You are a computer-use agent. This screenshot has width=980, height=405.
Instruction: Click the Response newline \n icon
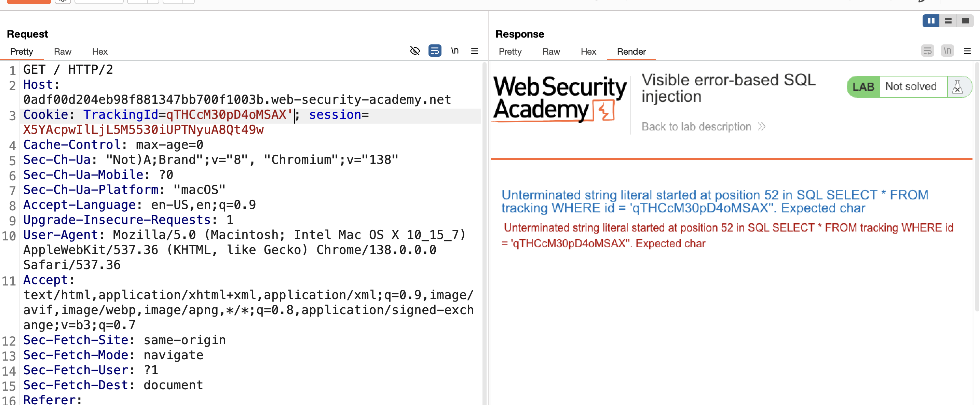[x=947, y=51]
